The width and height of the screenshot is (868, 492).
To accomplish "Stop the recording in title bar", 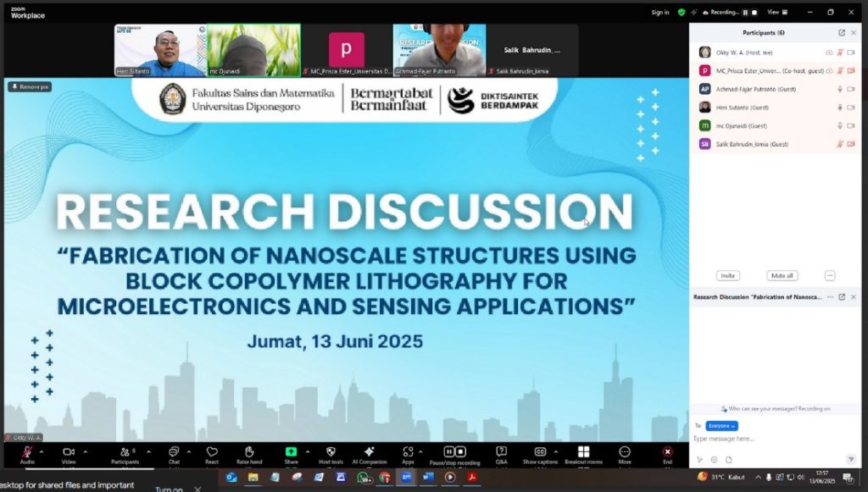I will pos(754,13).
